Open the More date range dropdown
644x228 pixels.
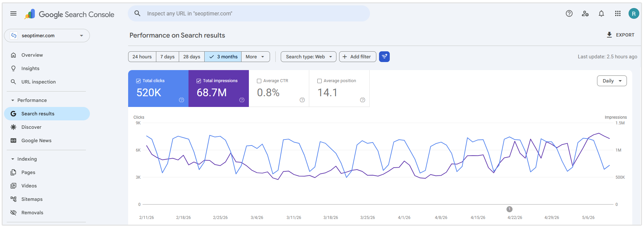[x=255, y=57]
